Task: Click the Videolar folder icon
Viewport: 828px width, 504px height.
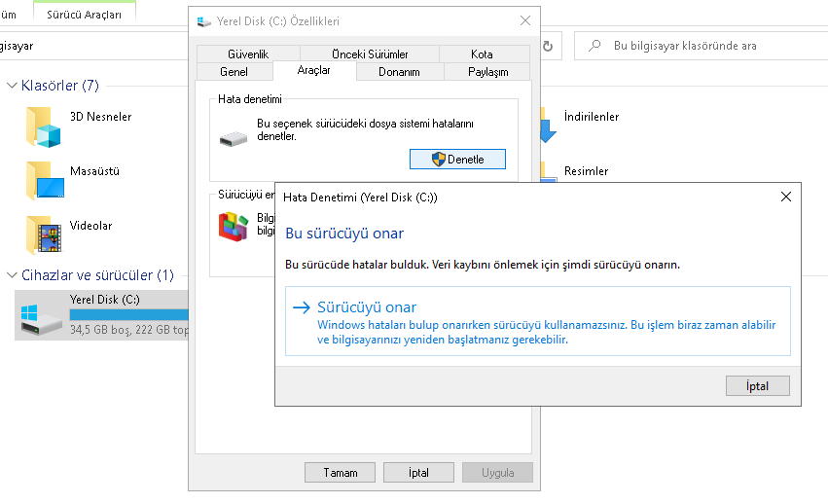Action: (44, 235)
